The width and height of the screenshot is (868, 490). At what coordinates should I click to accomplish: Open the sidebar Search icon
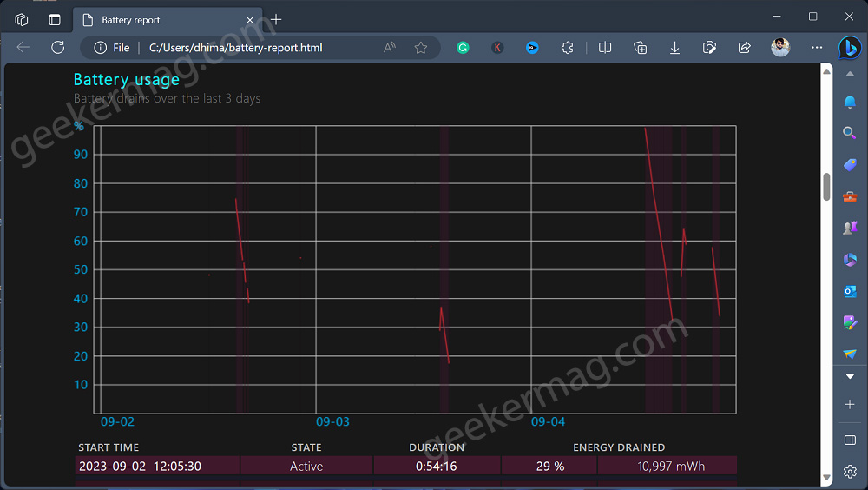[x=849, y=133]
